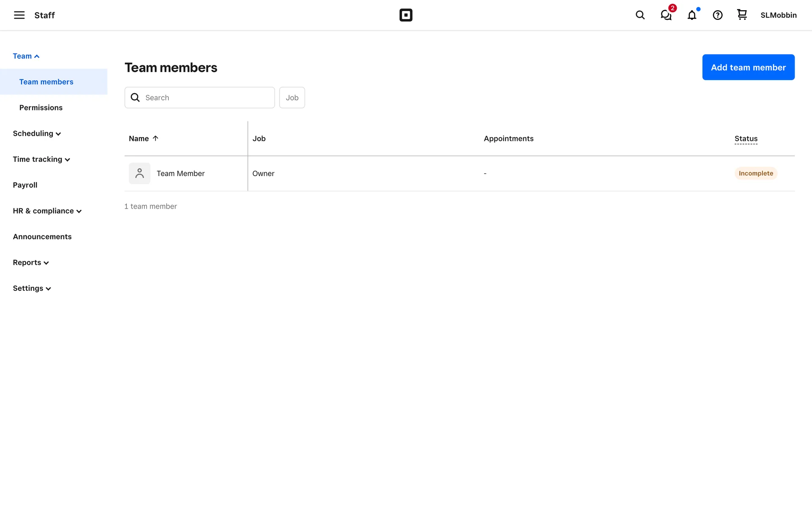812x508 pixels.
Task: Open the hamburger navigation menu
Action: click(x=19, y=15)
